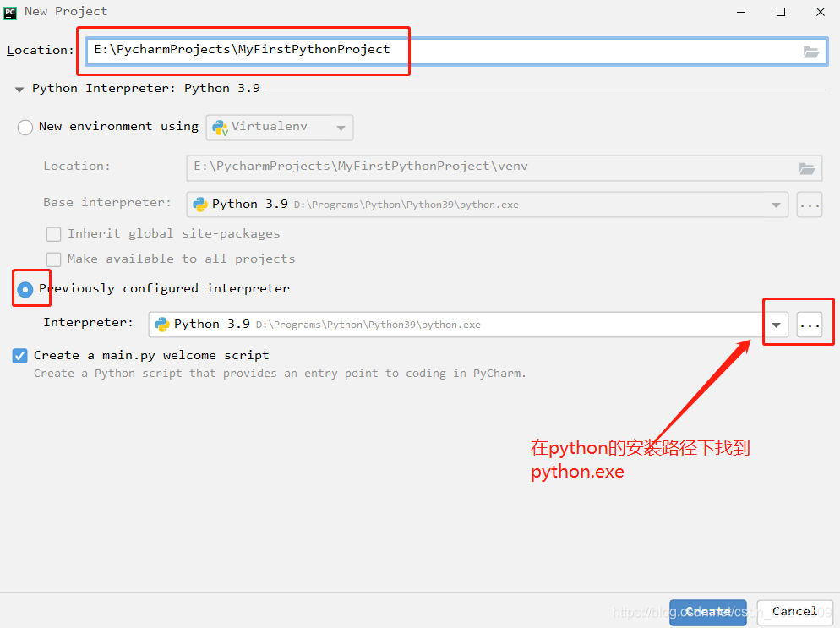
Task: Click the Cancel button
Action: [794, 613]
